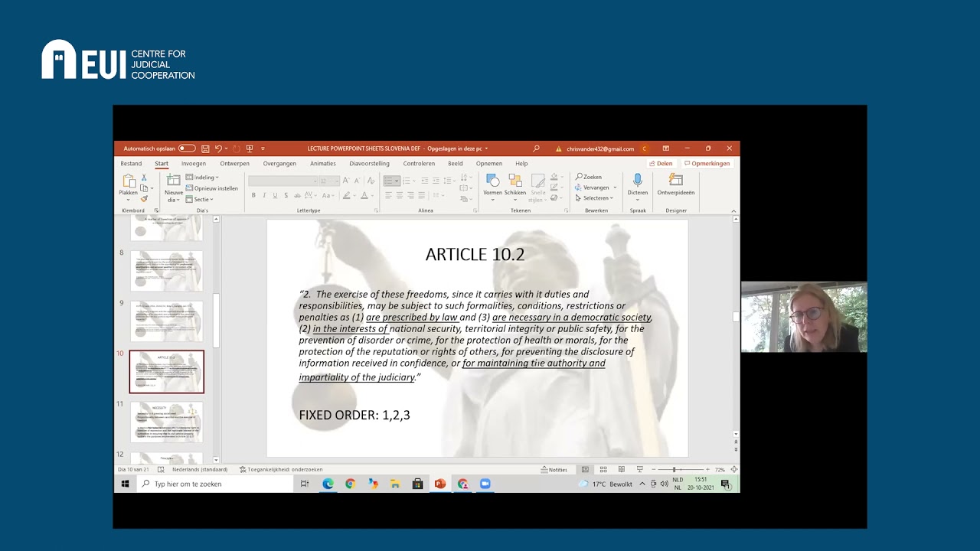
Task: Click the text highlight color pen icon
Action: click(x=347, y=195)
